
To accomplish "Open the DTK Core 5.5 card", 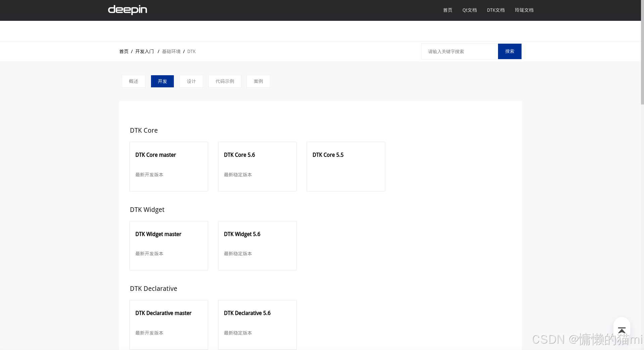I will pyautogui.click(x=346, y=167).
